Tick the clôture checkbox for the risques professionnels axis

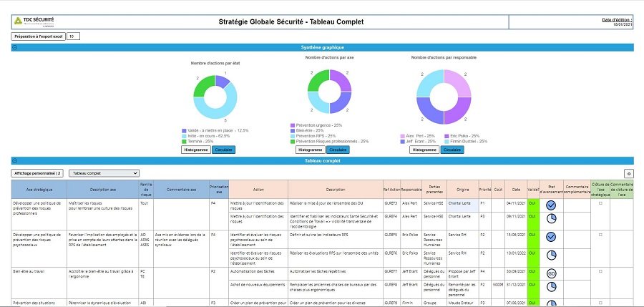pos(600,203)
